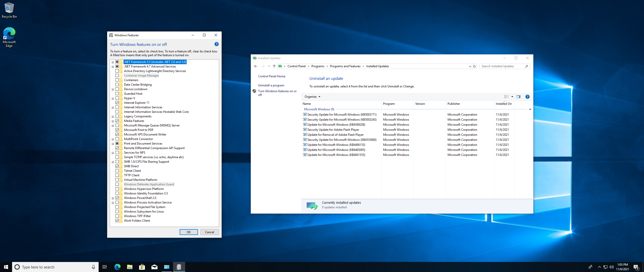
Task: Open the Control Panel Home link
Action: [x=272, y=76]
